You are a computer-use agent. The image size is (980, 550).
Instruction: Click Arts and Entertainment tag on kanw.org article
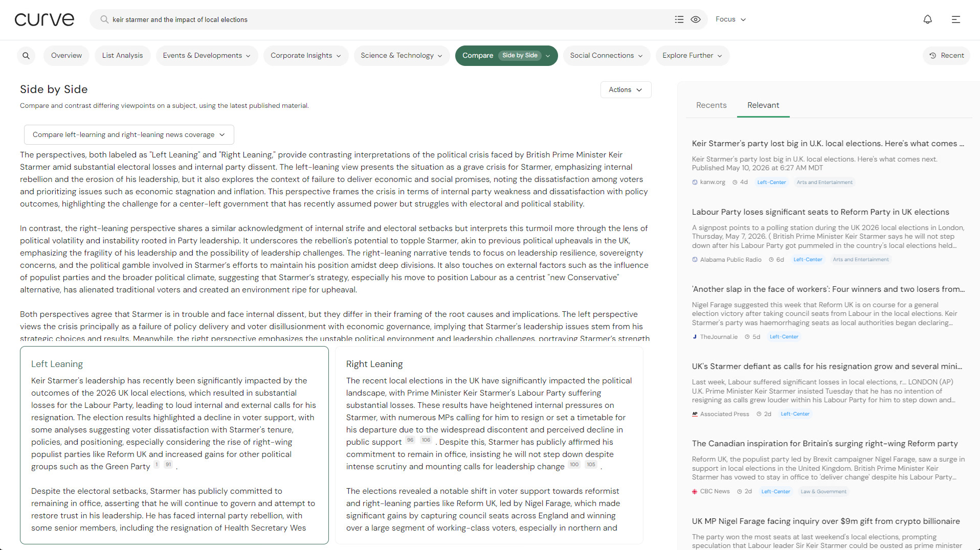(825, 182)
